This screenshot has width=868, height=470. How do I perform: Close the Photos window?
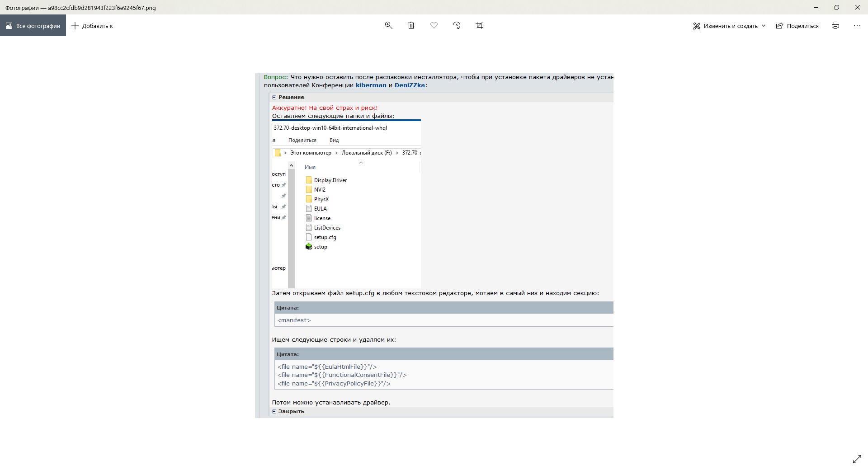pyautogui.click(x=858, y=7)
